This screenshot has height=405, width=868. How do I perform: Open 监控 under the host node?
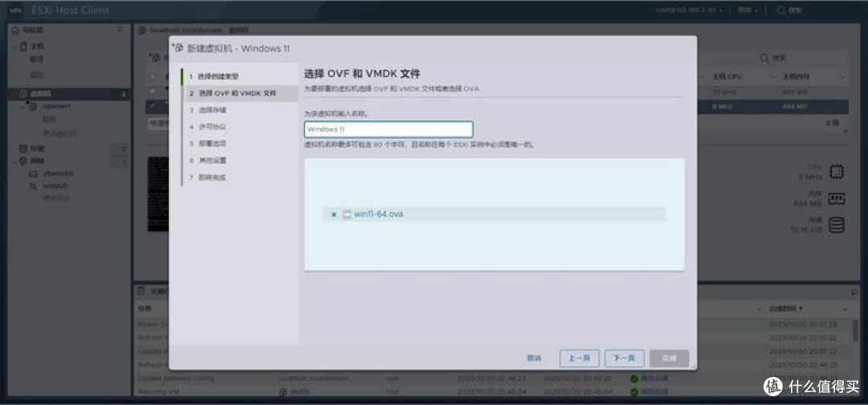click(x=36, y=74)
